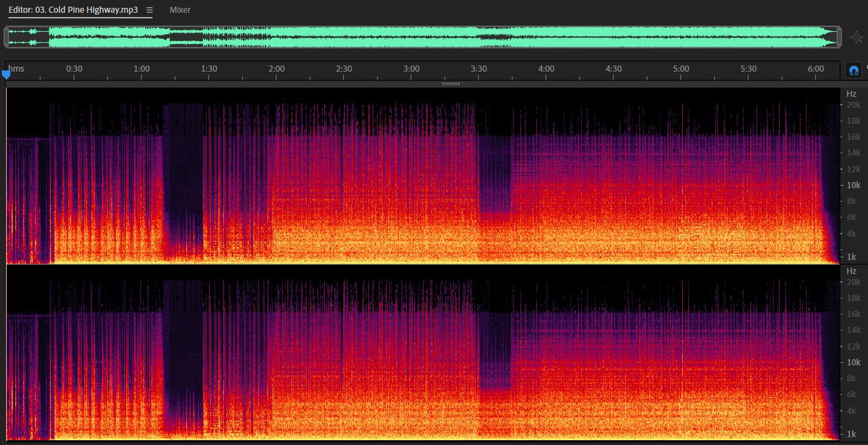Click the 16k label on the upper channel Hz scale
Viewport: 868px width, 445px height.
click(x=853, y=137)
